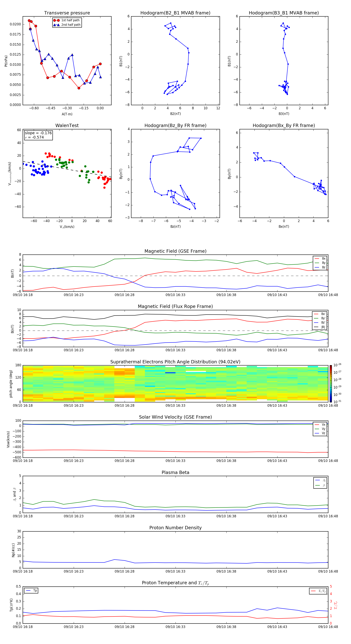Image resolution: width=351 pixels, height=644 pixels.
Task: Click the 'Tp(10^6K)' left axis label
Action: 12,605
